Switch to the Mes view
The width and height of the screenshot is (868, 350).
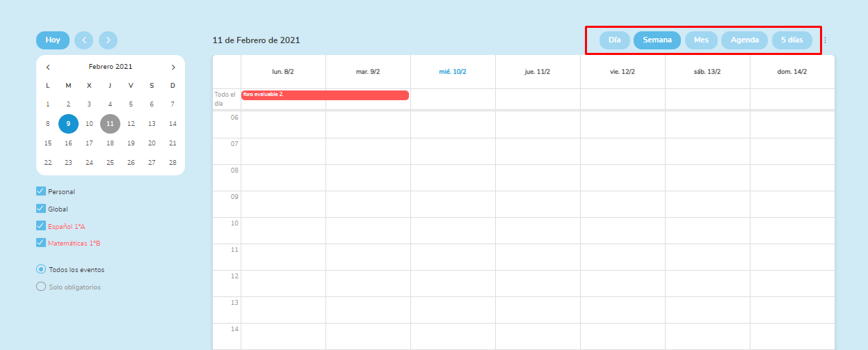[701, 40]
